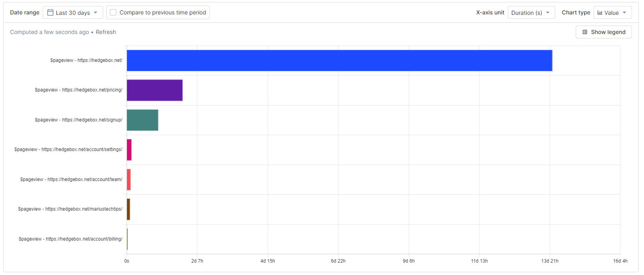This screenshot has height=275, width=644.
Task: Click the pink account/settings pageview bar
Action: pos(129,150)
